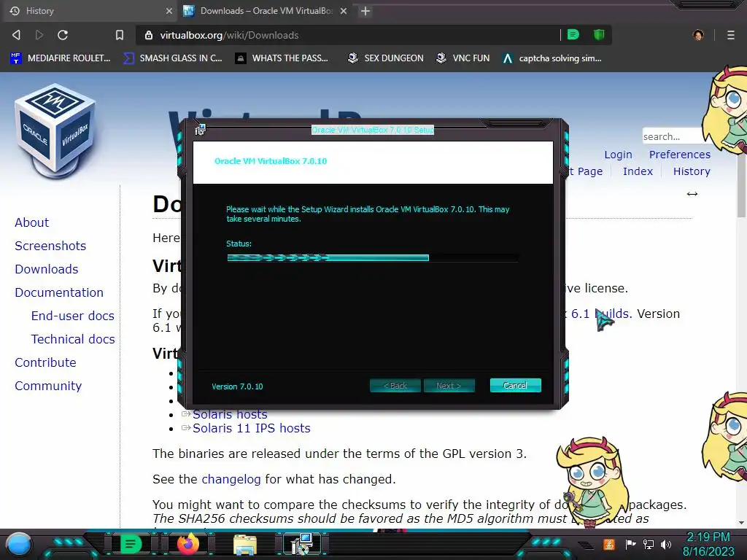Open Technical docs in the sidebar
The height and width of the screenshot is (560, 747).
click(x=72, y=339)
